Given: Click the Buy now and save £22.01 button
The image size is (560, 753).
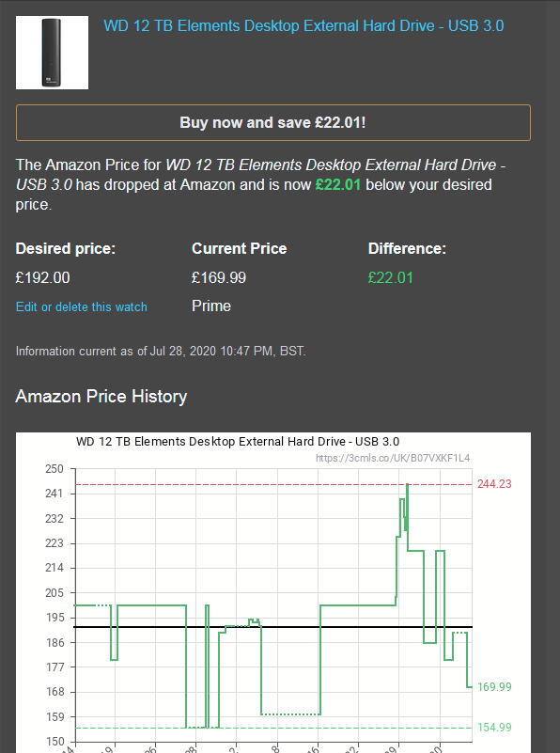Looking at the screenshot, I should pyautogui.click(x=273, y=122).
